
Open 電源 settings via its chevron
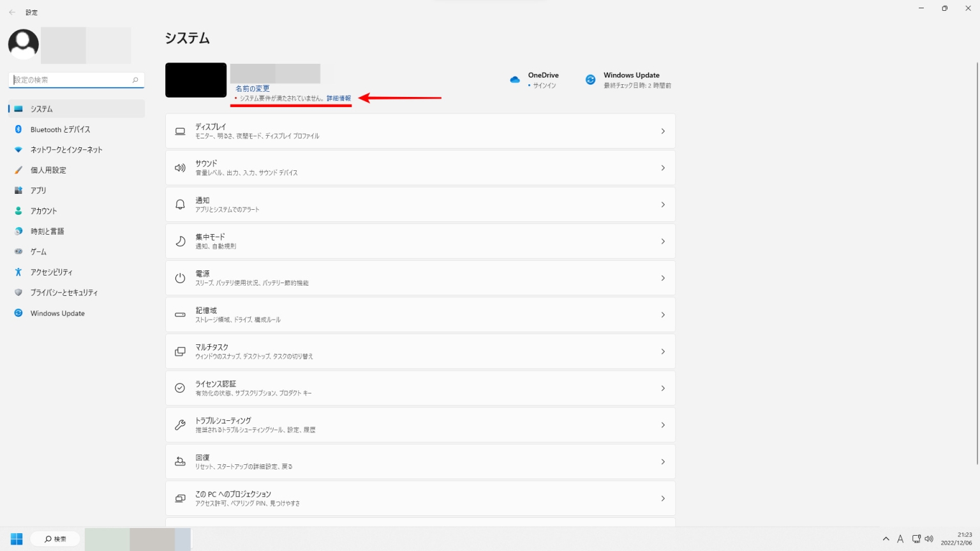click(x=663, y=278)
